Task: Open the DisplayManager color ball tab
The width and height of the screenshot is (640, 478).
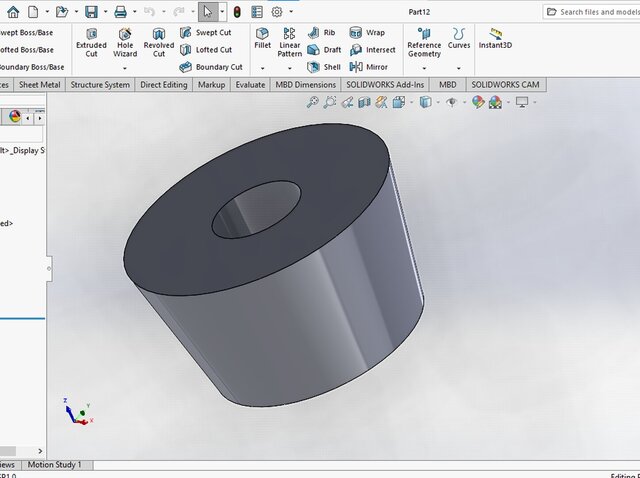Action: [x=15, y=117]
